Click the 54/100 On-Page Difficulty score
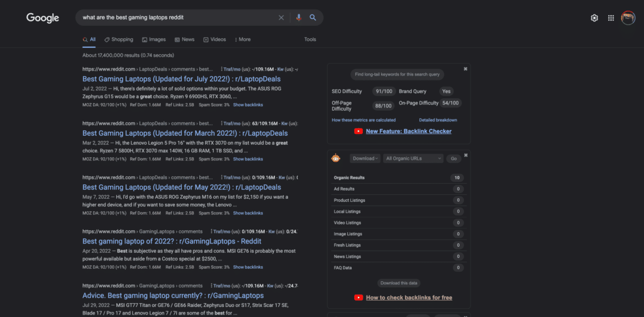This screenshot has height=317, width=644. pyautogui.click(x=450, y=103)
